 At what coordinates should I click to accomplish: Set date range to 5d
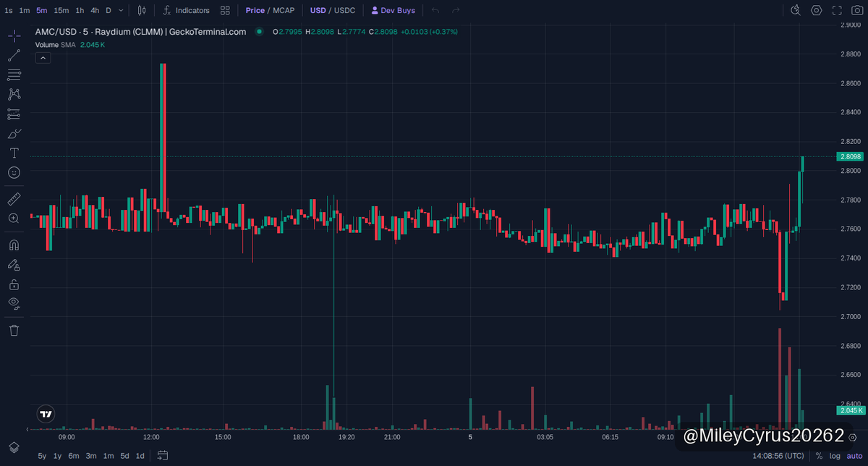coord(125,456)
